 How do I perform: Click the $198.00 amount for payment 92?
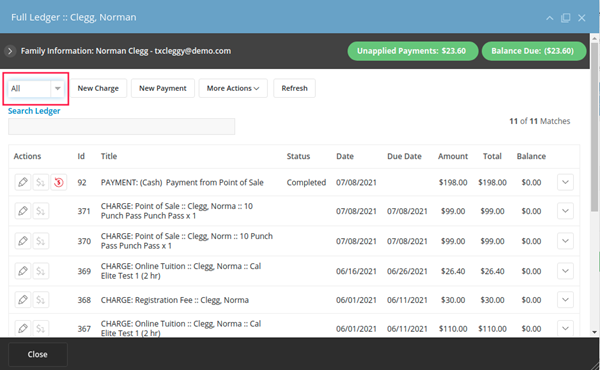pyautogui.click(x=453, y=183)
